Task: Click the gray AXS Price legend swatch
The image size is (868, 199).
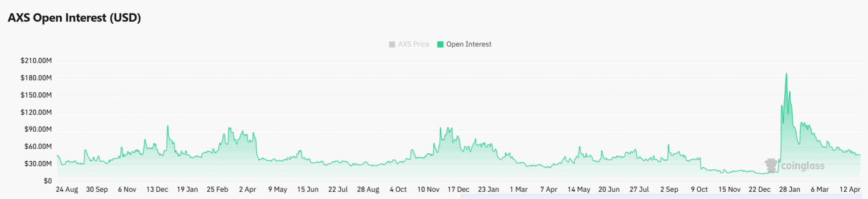Action: pyautogui.click(x=392, y=44)
